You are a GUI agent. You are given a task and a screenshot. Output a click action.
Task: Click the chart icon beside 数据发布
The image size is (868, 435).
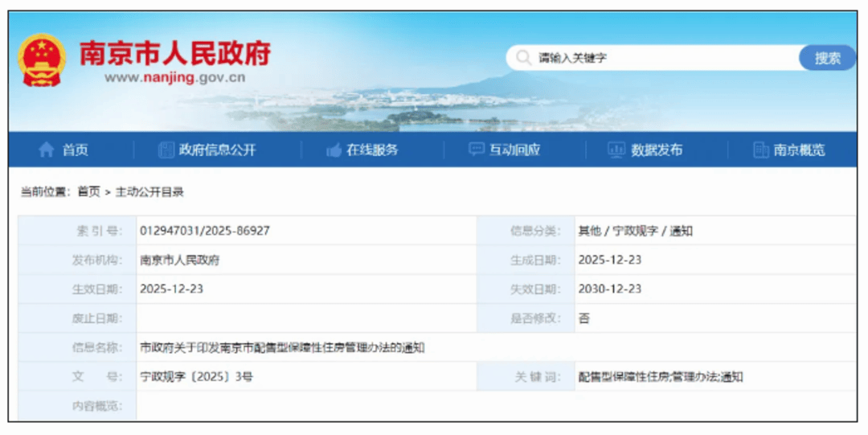pos(616,150)
